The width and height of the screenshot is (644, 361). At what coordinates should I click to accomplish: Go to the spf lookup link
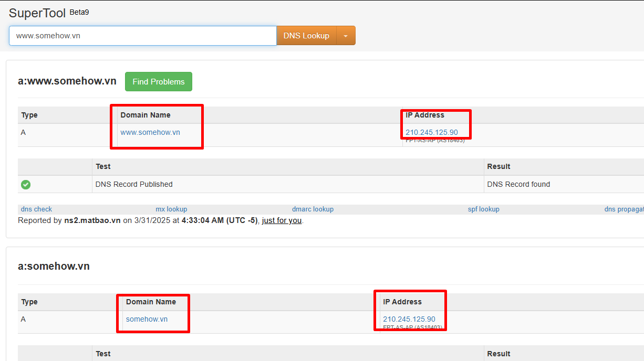pyautogui.click(x=483, y=209)
